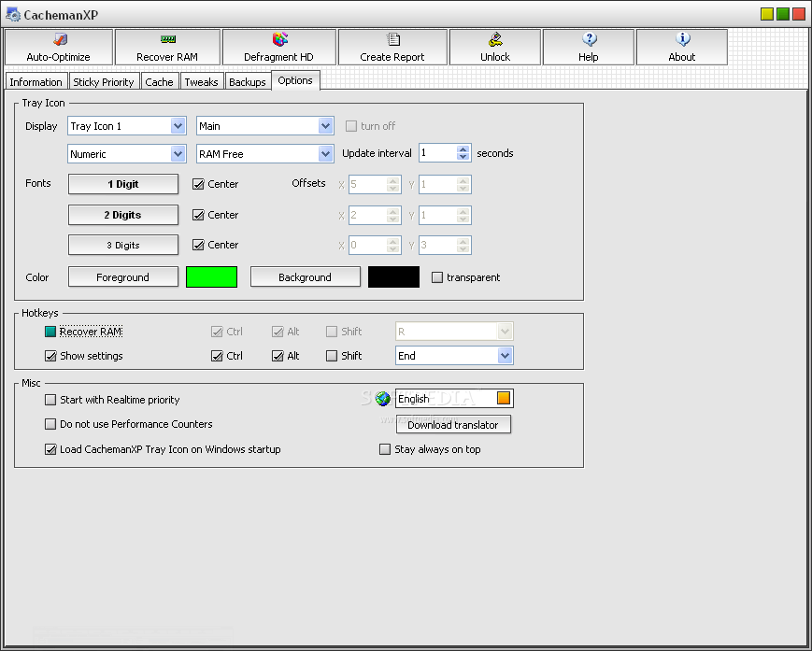Open the Numeric display type dropdown
Viewport: 812px width, 651px height.
pos(127,154)
